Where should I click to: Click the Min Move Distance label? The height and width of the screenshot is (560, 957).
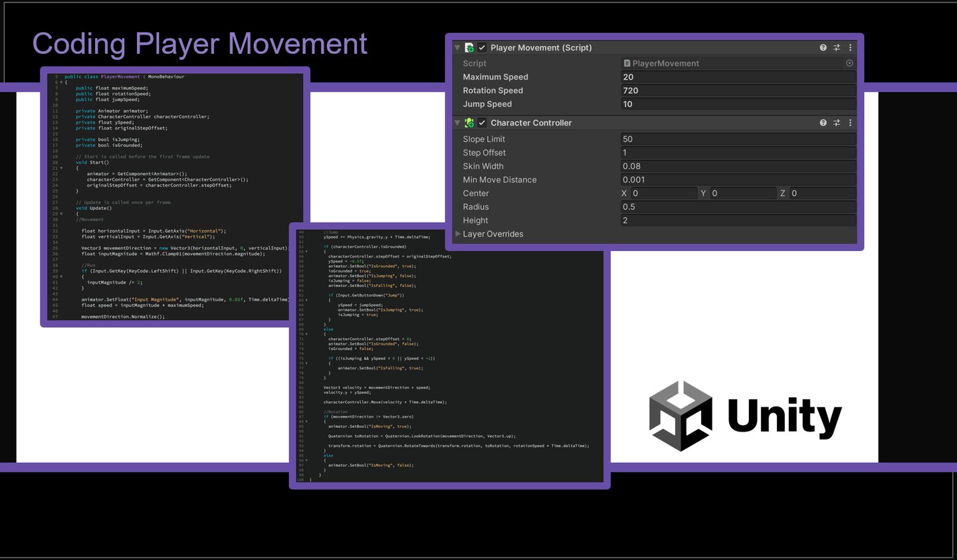pyautogui.click(x=500, y=180)
